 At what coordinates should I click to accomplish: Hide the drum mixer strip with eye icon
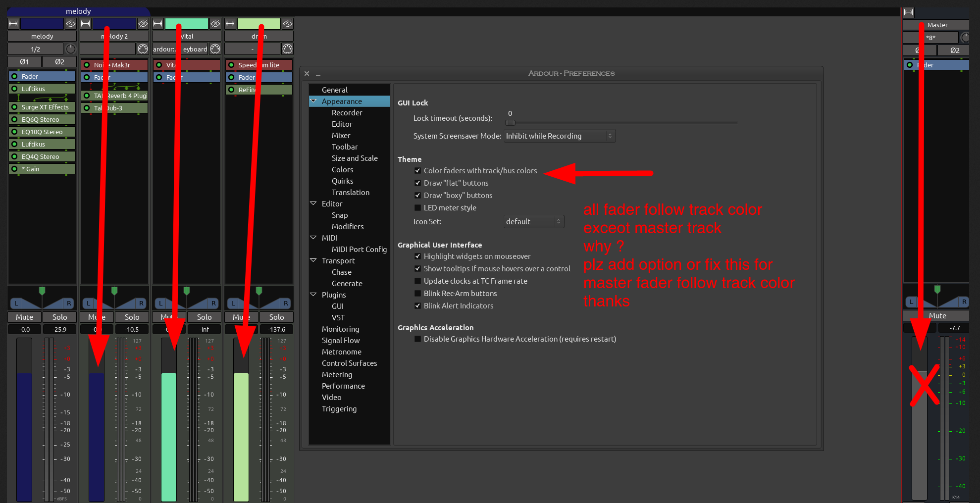click(288, 24)
